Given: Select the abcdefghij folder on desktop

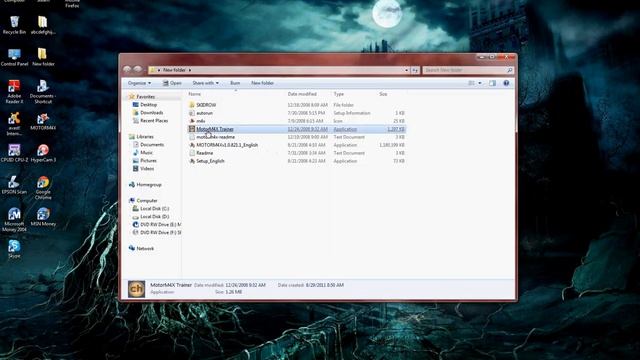Looking at the screenshot, I should (43, 25).
